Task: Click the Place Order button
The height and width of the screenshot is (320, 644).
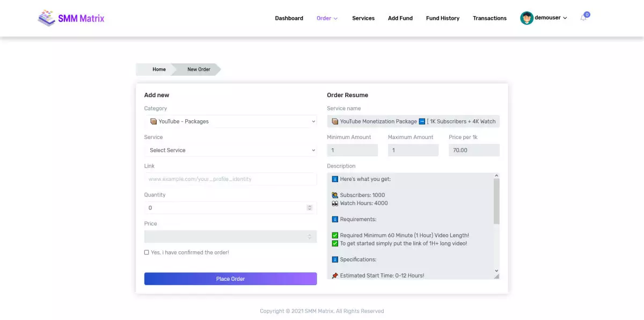Action: [231, 279]
